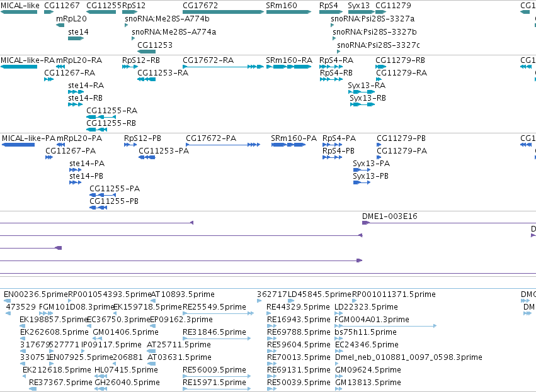Click the AT10893.5prime EST label
Image resolution: width=536 pixels, height=392 pixels.
pyautogui.click(x=183, y=294)
